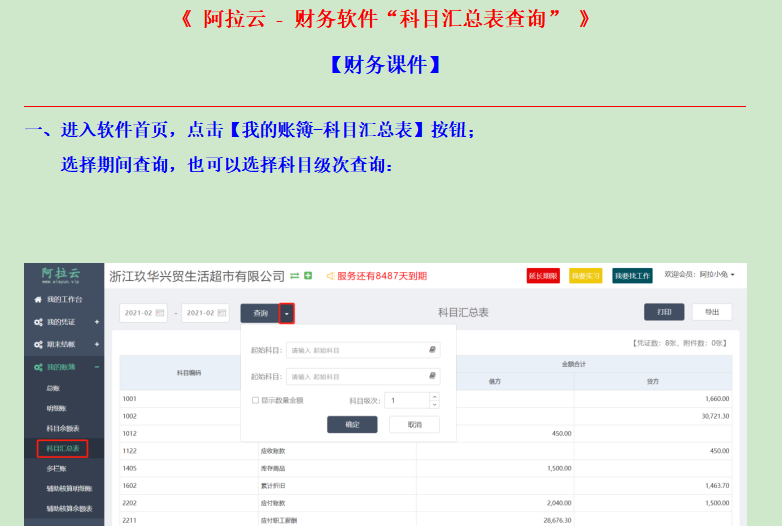Screen dimensions: 782x526
Task: Click the credit amount 1,660.00
Action: coord(717,399)
